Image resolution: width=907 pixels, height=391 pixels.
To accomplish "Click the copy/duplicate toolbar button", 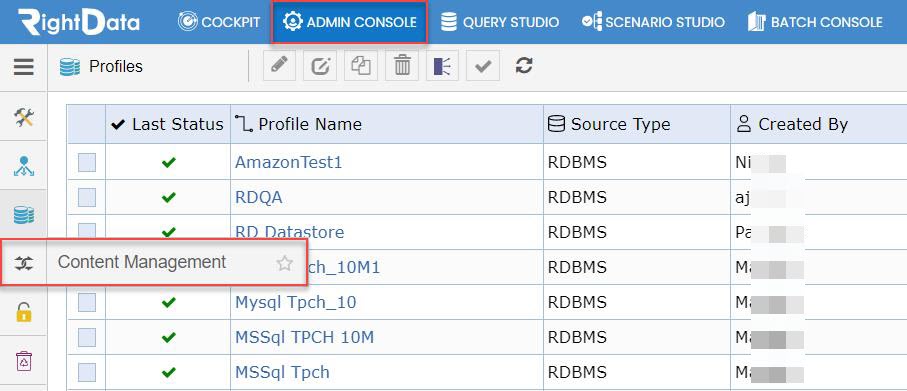I will click(361, 66).
